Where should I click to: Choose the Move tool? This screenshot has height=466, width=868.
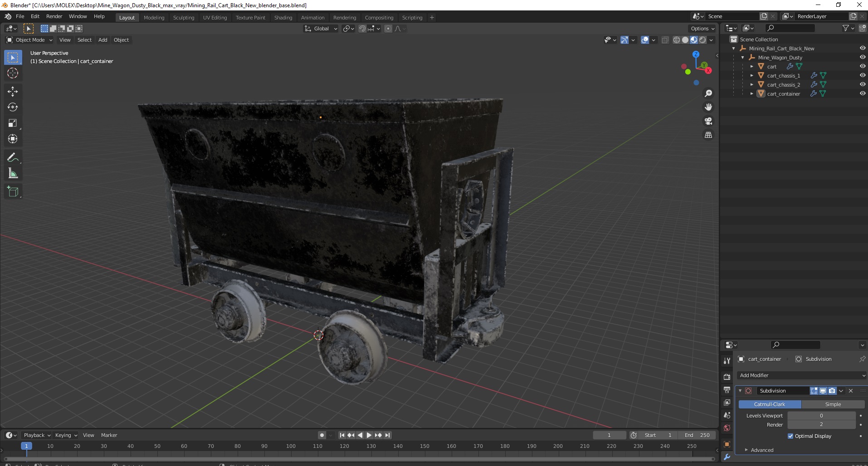tap(13, 92)
